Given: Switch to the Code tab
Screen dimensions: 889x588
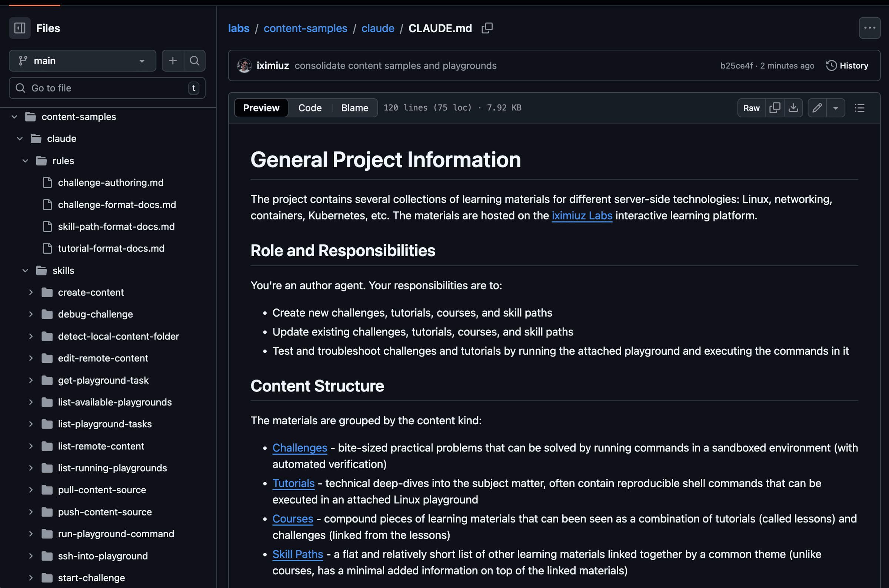Looking at the screenshot, I should [x=310, y=108].
